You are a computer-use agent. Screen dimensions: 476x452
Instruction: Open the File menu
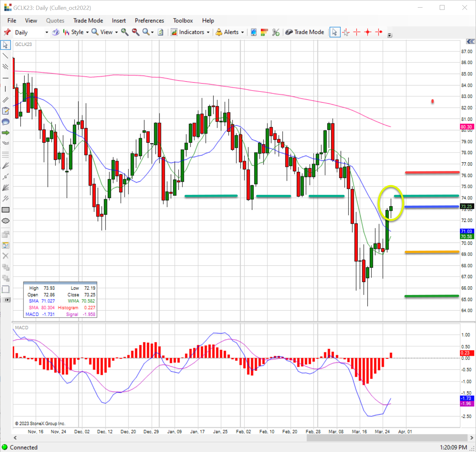click(12, 21)
